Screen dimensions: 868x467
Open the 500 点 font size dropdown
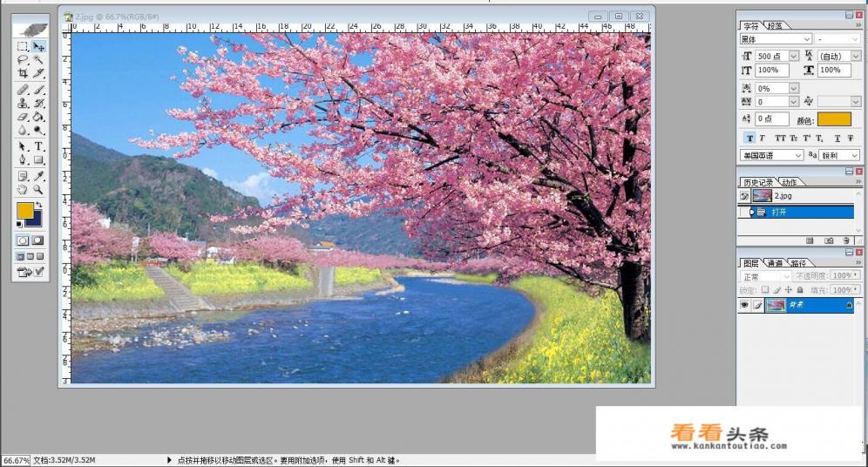pos(793,56)
